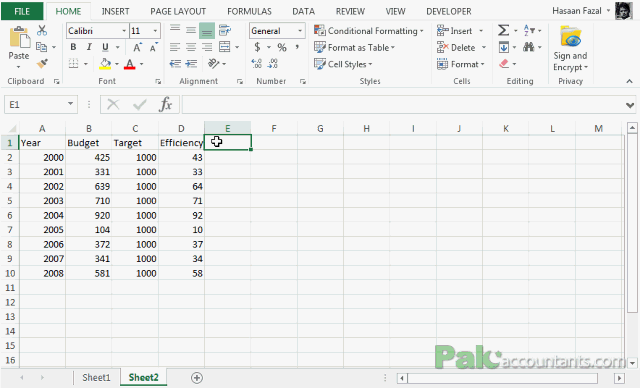Open the Name Box dropdown arrow
The width and height of the screenshot is (640, 388).
(70, 104)
